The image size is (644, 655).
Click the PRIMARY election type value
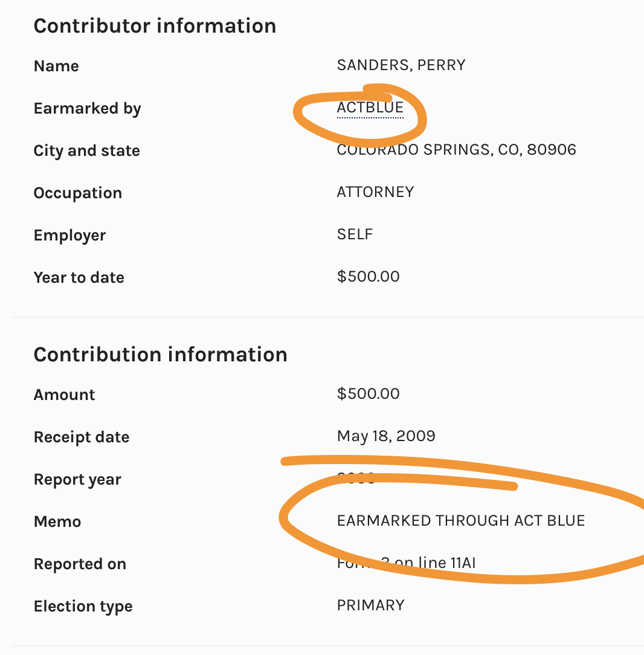click(x=370, y=605)
